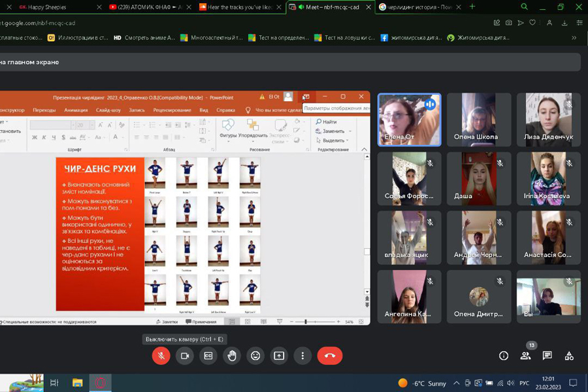Open the emoji reactions button
This screenshot has height=392, width=588.
coord(255,355)
